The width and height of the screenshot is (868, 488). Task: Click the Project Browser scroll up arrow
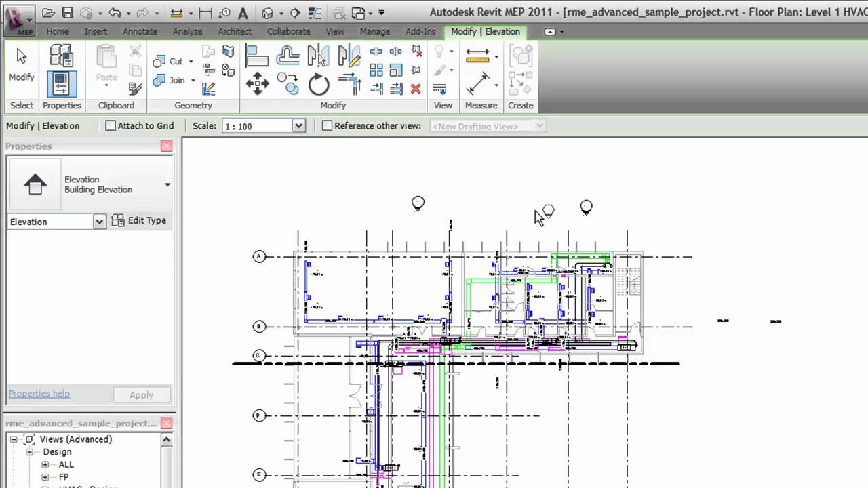coord(167,440)
